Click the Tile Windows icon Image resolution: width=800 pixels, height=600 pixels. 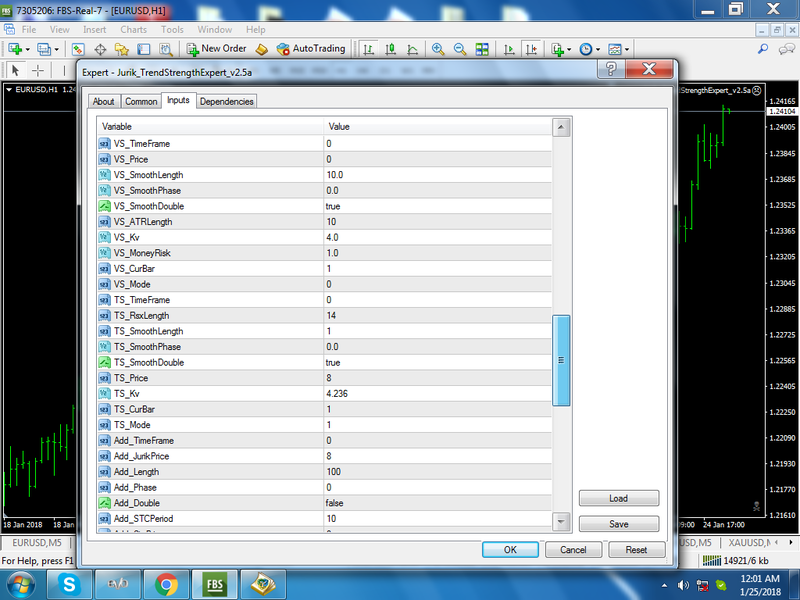(x=482, y=49)
